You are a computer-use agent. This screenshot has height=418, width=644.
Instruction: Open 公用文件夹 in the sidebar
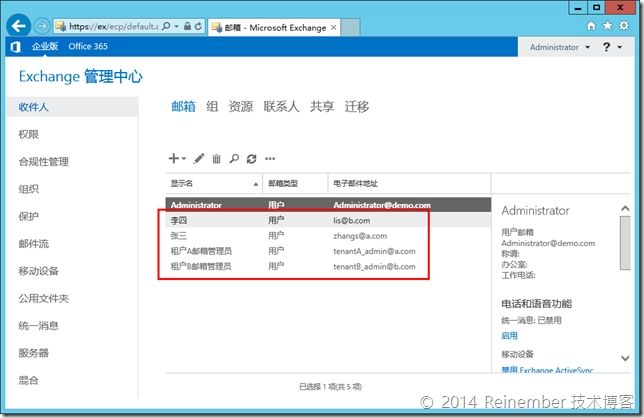(44, 299)
